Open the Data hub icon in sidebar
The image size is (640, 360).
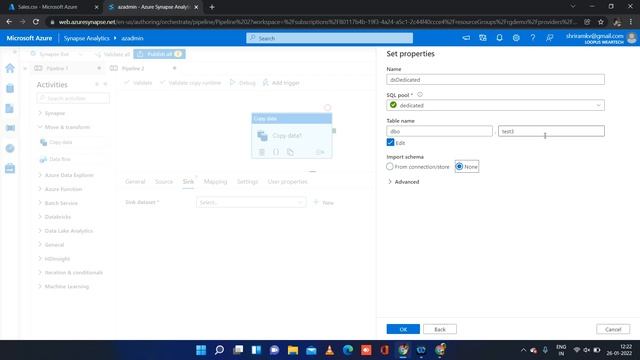pos(10,88)
